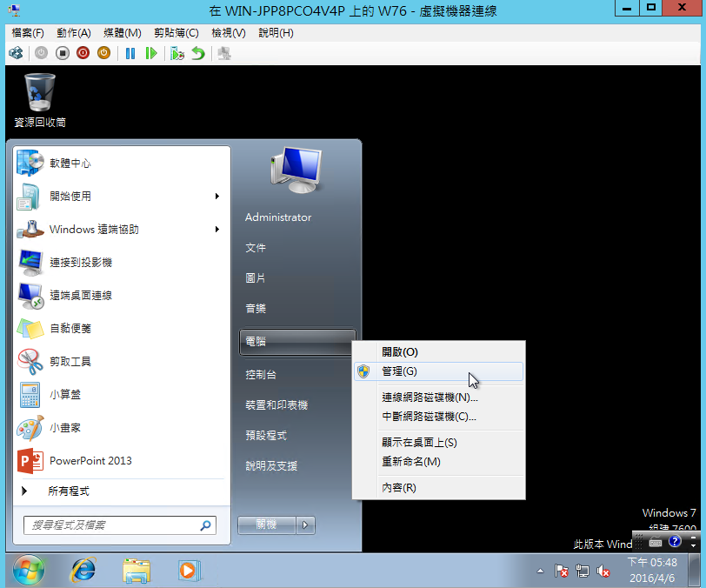Open 遠端桌面連線 from the Start menu

tap(122, 295)
